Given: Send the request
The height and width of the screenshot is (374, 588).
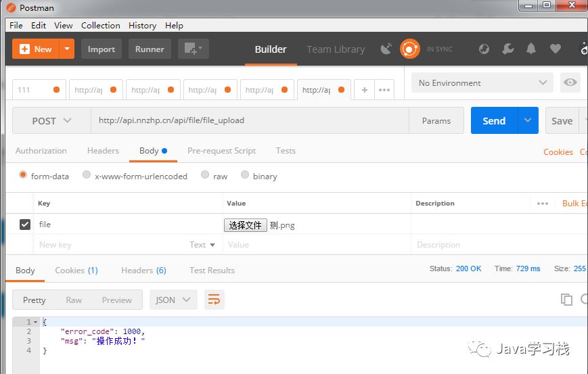Looking at the screenshot, I should (x=494, y=120).
